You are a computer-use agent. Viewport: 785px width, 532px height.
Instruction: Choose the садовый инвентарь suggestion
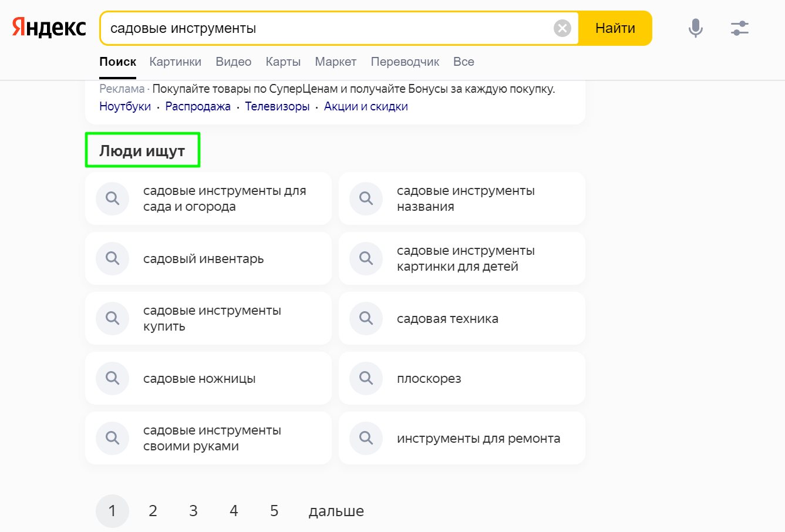[x=208, y=258]
